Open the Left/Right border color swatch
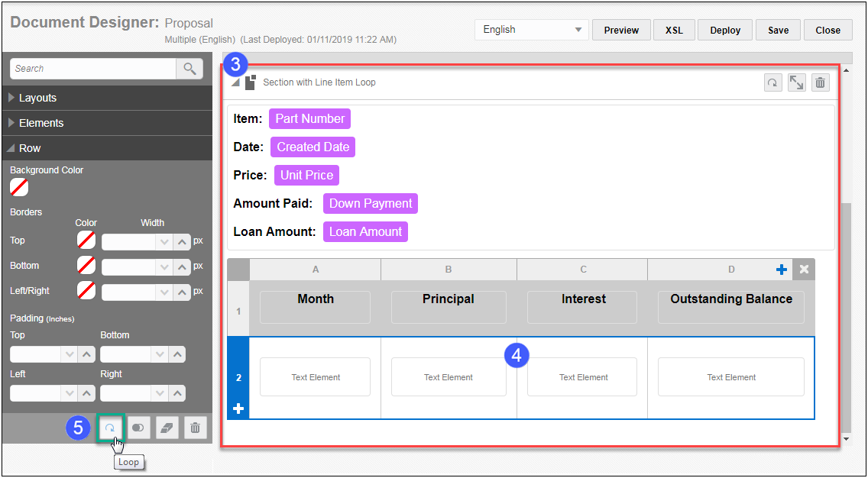 [x=86, y=290]
